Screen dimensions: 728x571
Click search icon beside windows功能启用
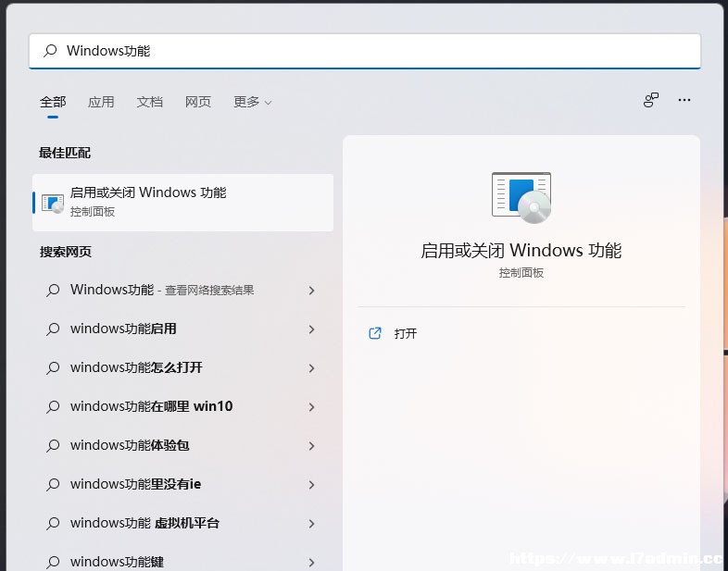[x=53, y=329]
